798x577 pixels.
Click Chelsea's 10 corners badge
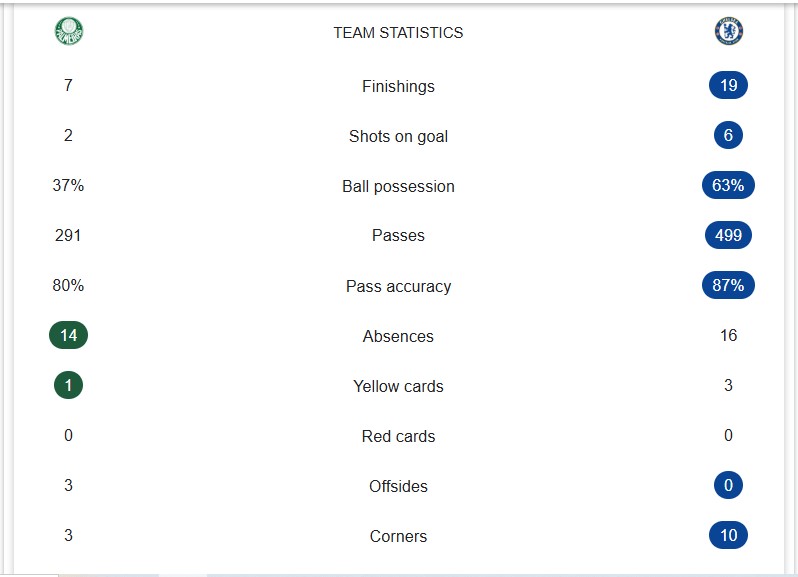pyautogui.click(x=728, y=535)
